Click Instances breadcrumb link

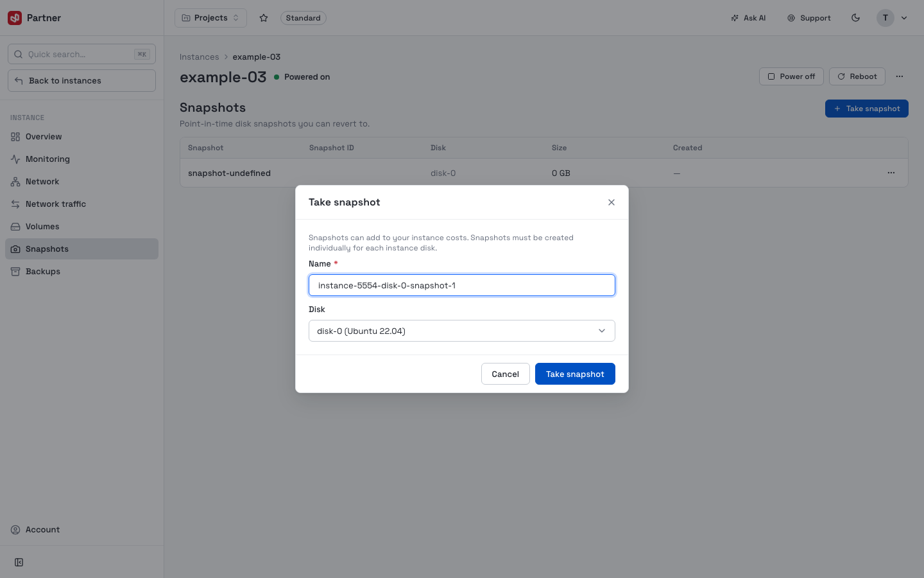click(x=199, y=57)
